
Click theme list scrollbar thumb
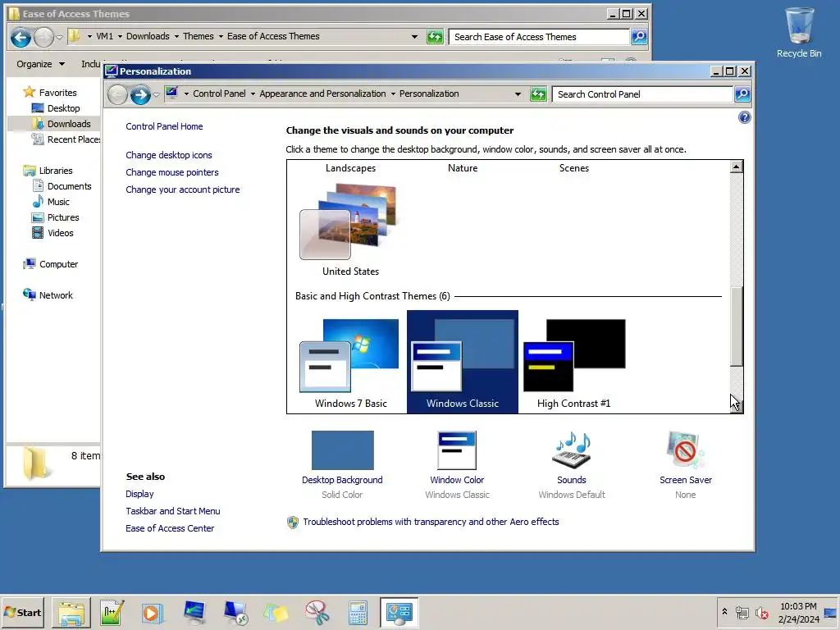(x=737, y=326)
